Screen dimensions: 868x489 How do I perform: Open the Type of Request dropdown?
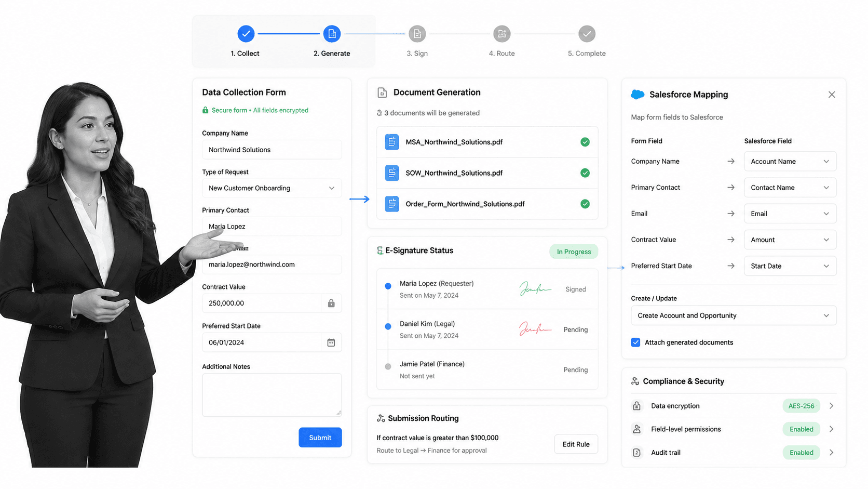[x=272, y=188]
